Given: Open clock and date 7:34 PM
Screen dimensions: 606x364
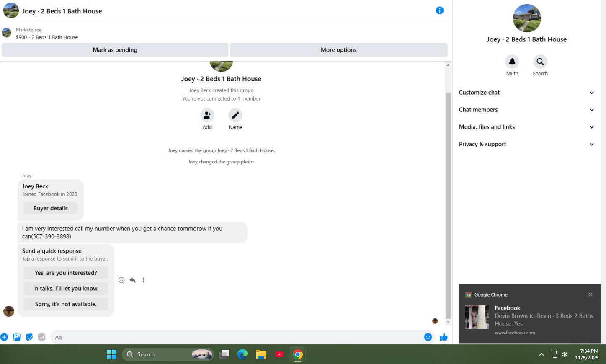Looking at the screenshot, I should (587, 354).
